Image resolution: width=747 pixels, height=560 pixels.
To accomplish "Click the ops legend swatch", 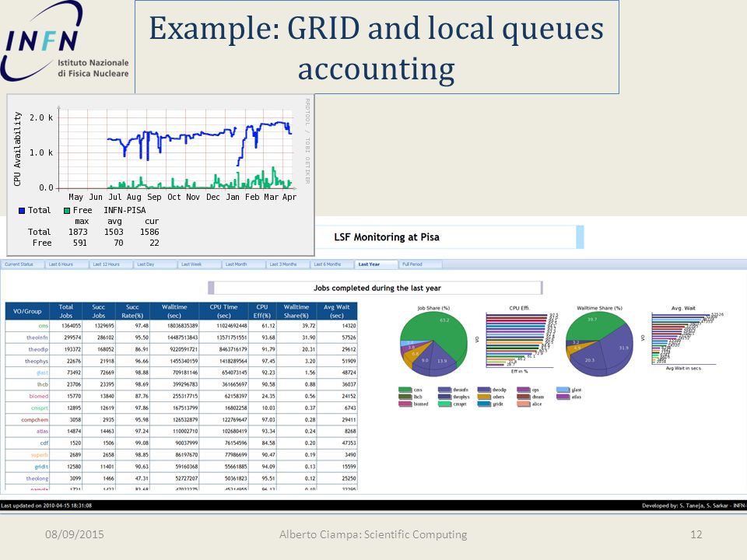I will pos(524,390).
